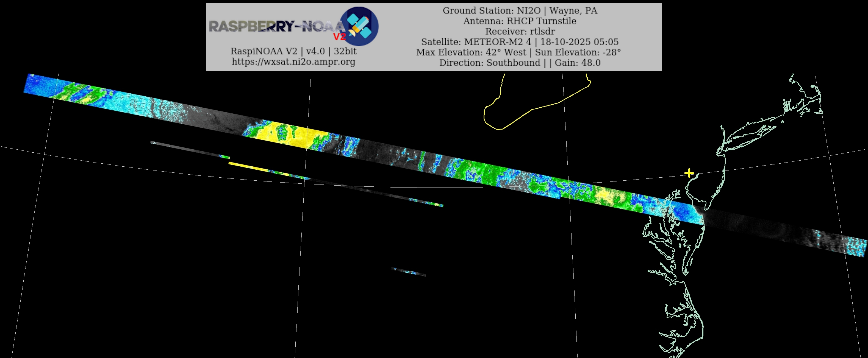Select the Ground Station NI2O text line
This screenshot has height=358, width=868.
[520, 10]
